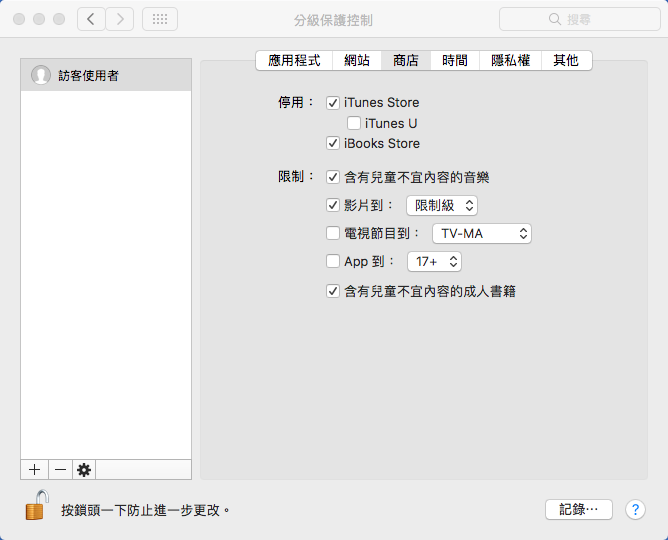Click the padlock icon to prevent changes
Screen dimensions: 668x540
(37, 505)
